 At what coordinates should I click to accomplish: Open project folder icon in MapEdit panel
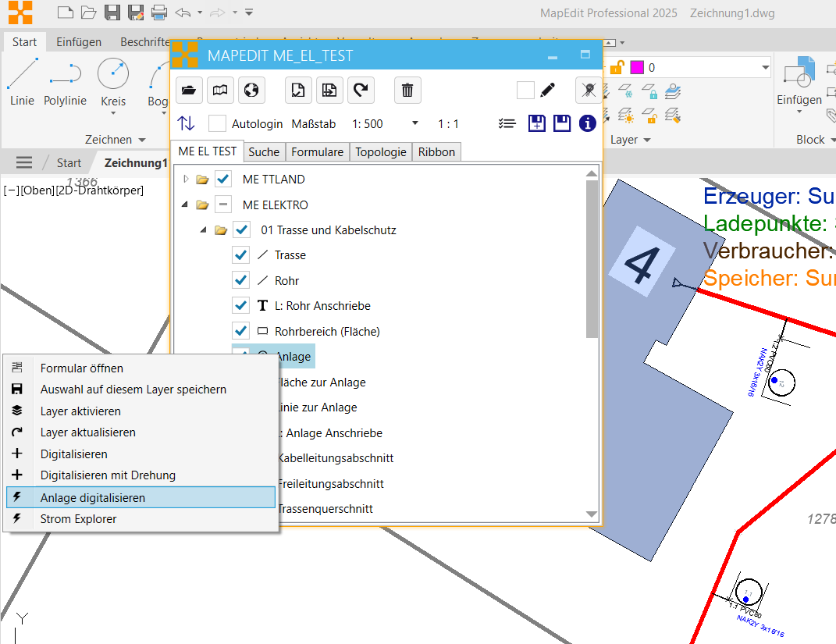pyautogui.click(x=189, y=90)
